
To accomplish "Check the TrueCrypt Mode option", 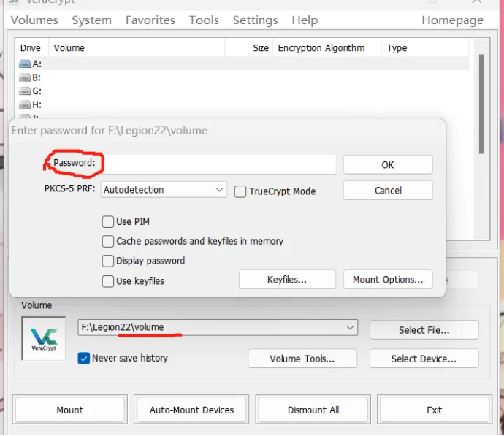I will pyautogui.click(x=240, y=191).
